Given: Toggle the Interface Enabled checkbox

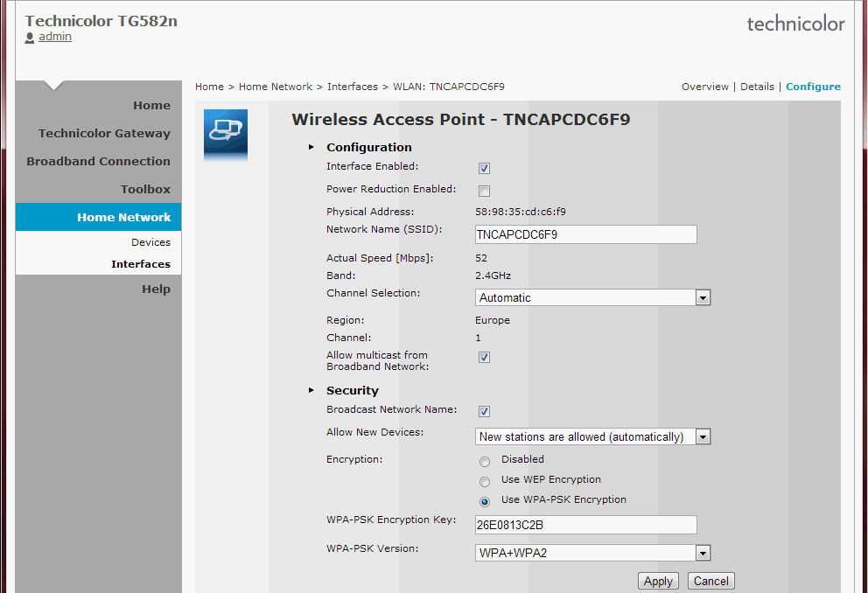Looking at the screenshot, I should coord(484,168).
